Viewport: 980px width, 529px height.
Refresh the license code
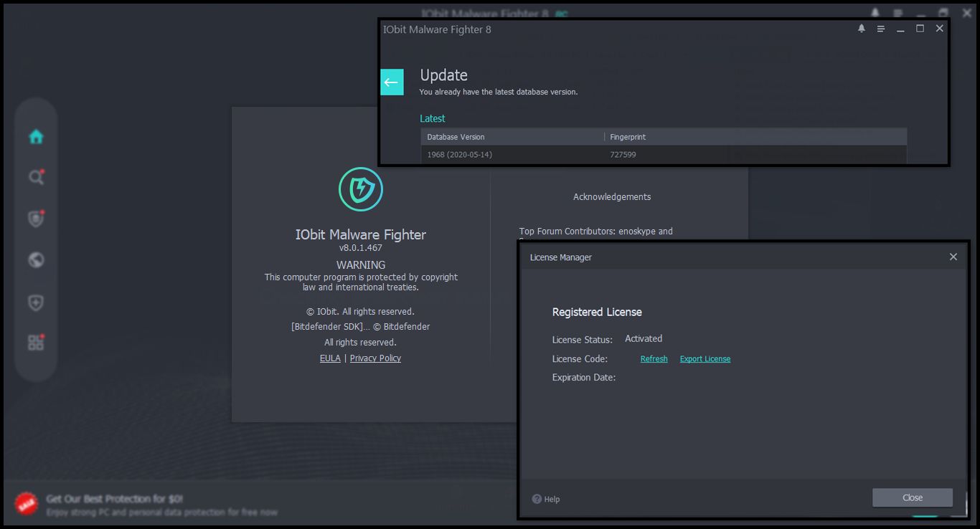click(654, 359)
